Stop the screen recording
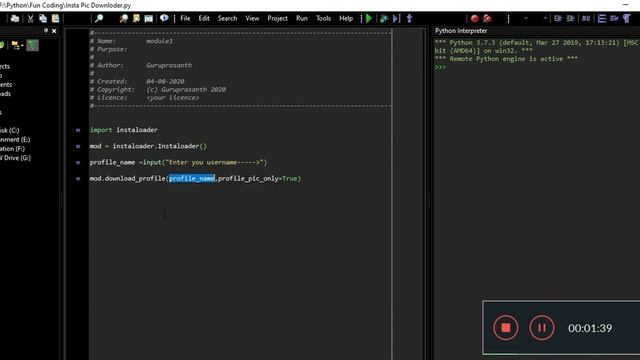The image size is (640, 360). click(506, 328)
